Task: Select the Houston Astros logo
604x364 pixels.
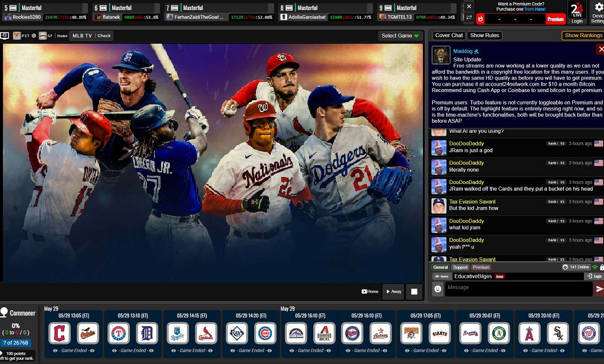Action: pos(380,333)
